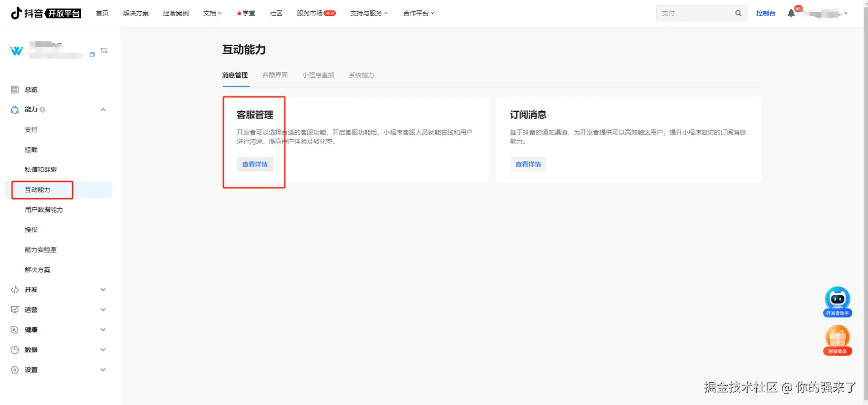Image resolution: width=868 pixels, height=405 pixels.
Task: Click the 能力 capability icon
Action: click(x=15, y=110)
